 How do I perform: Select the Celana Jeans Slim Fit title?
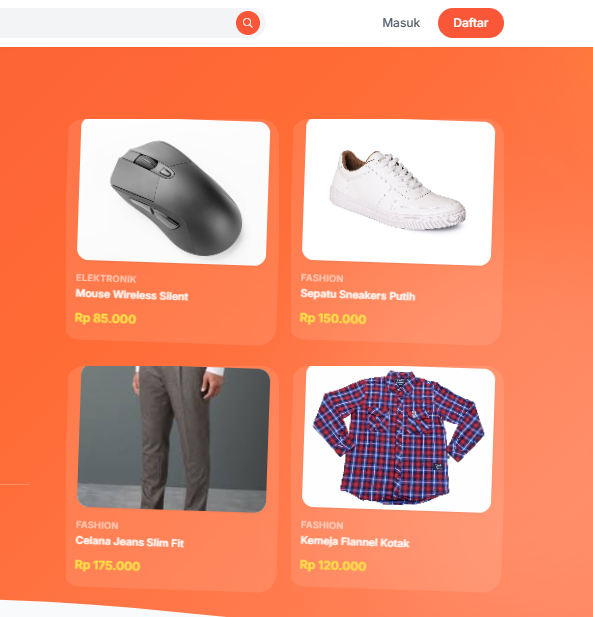[129, 542]
